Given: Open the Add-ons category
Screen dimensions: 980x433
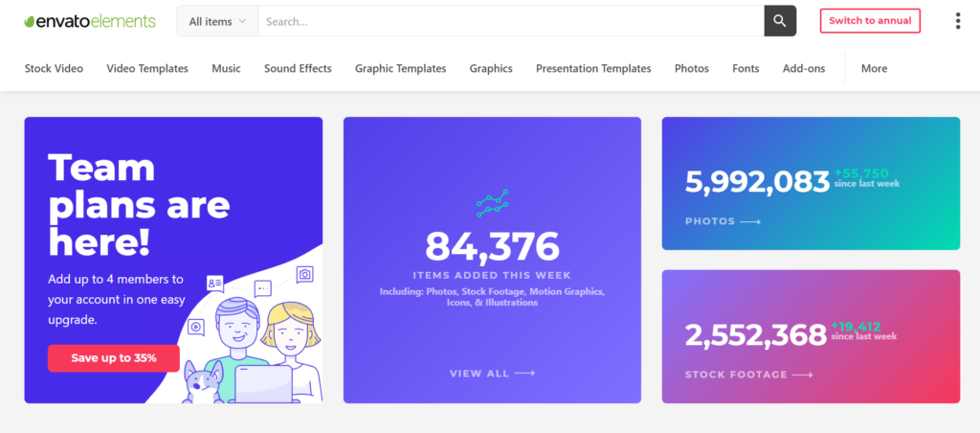Looking at the screenshot, I should coord(804,69).
